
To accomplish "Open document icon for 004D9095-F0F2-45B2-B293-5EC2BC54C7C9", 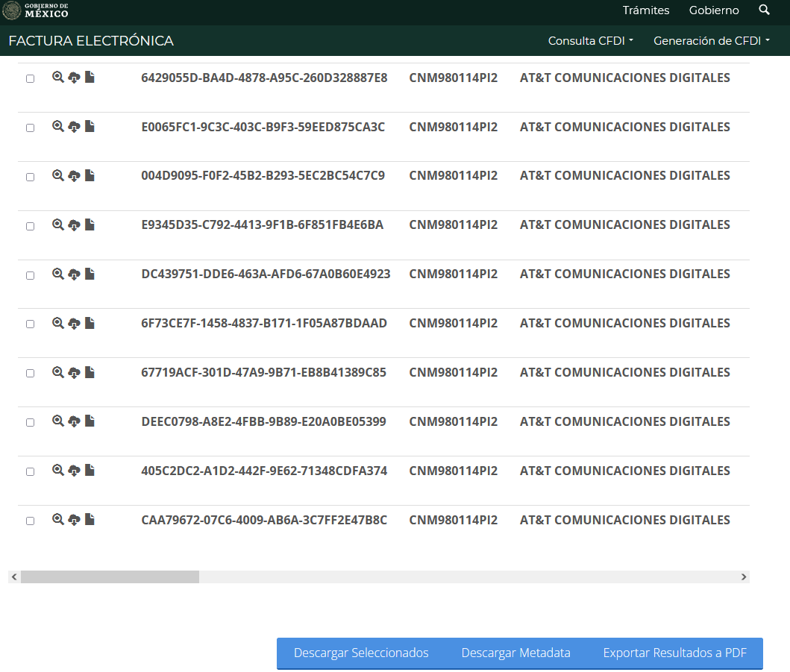I will pyautogui.click(x=90, y=175).
